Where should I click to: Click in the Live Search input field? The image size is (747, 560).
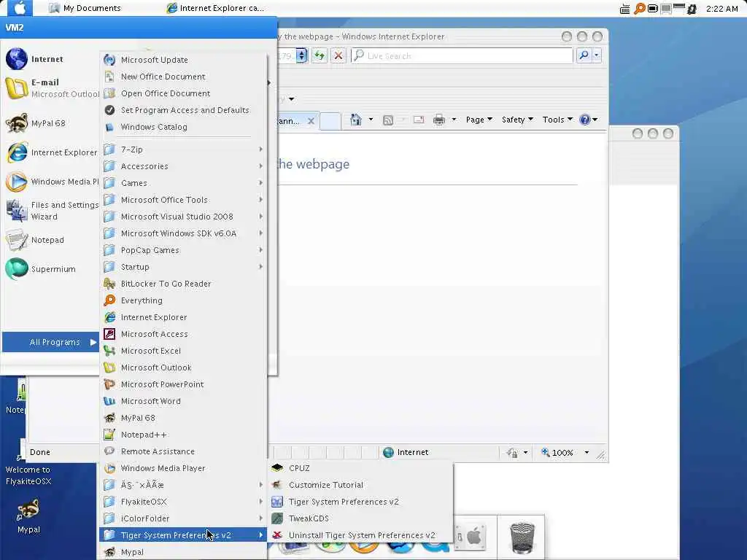pyautogui.click(x=462, y=55)
